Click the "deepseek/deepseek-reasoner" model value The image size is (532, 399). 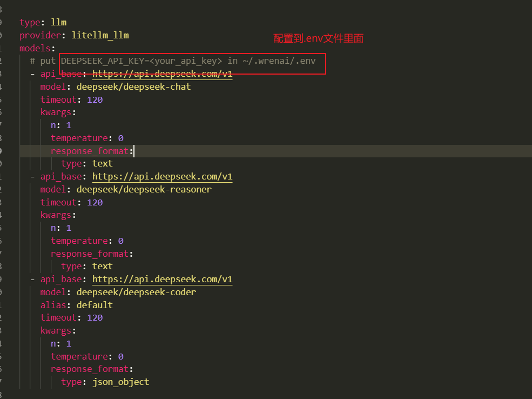click(x=144, y=189)
